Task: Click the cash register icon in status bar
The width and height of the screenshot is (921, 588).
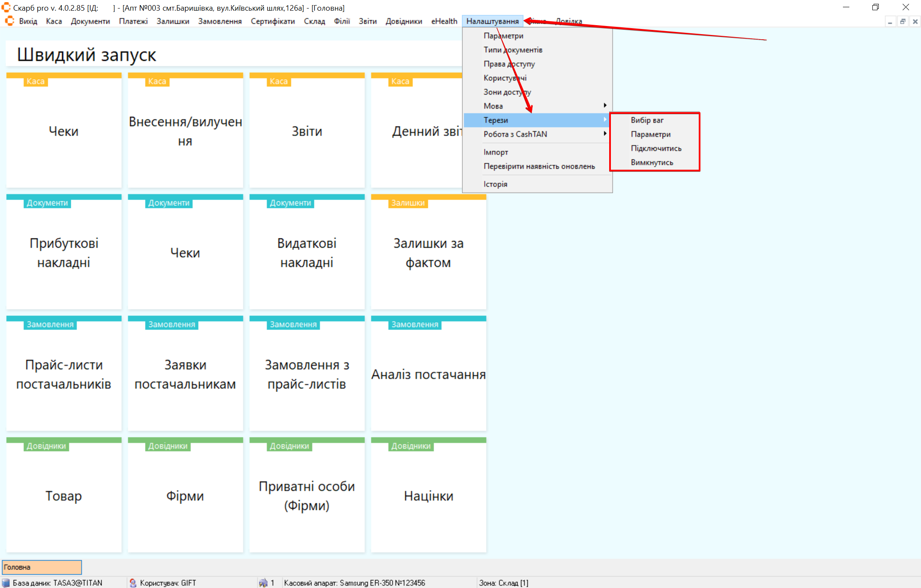Action: click(263, 583)
